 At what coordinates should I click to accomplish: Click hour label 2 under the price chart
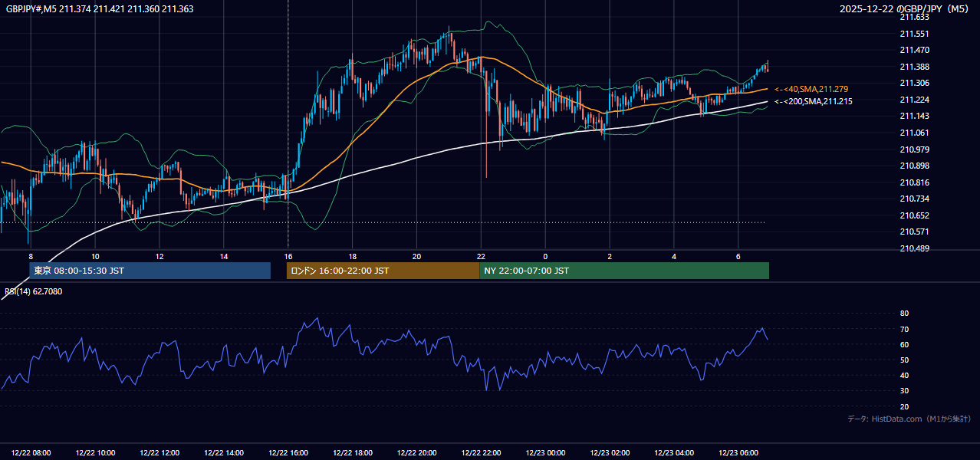pos(610,256)
